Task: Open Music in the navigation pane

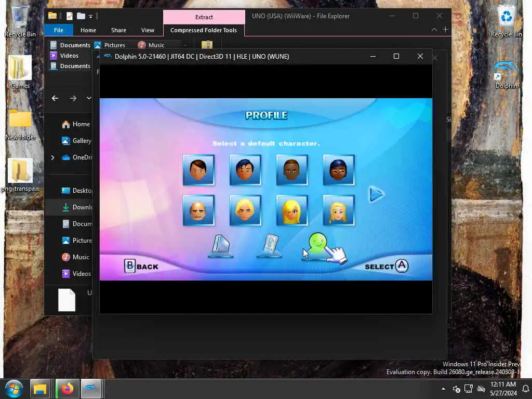Action: (76, 257)
